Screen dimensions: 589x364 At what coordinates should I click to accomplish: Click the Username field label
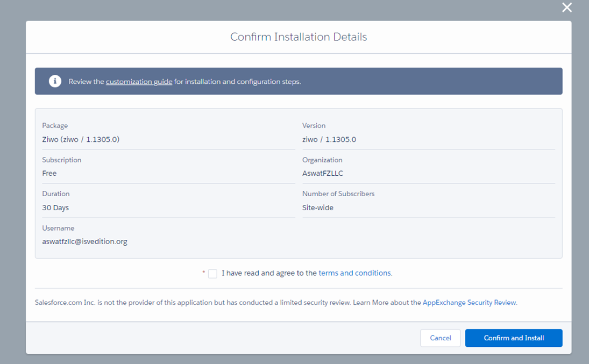coord(58,228)
